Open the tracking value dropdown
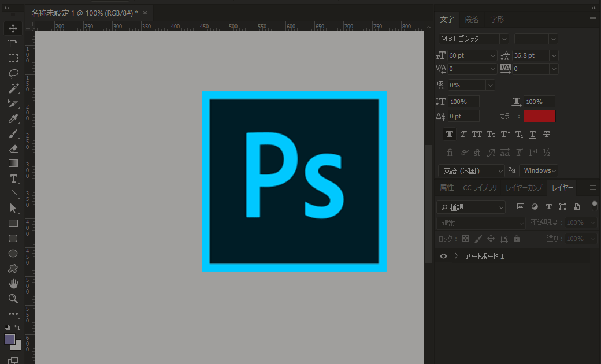601x364 pixels. (x=554, y=69)
